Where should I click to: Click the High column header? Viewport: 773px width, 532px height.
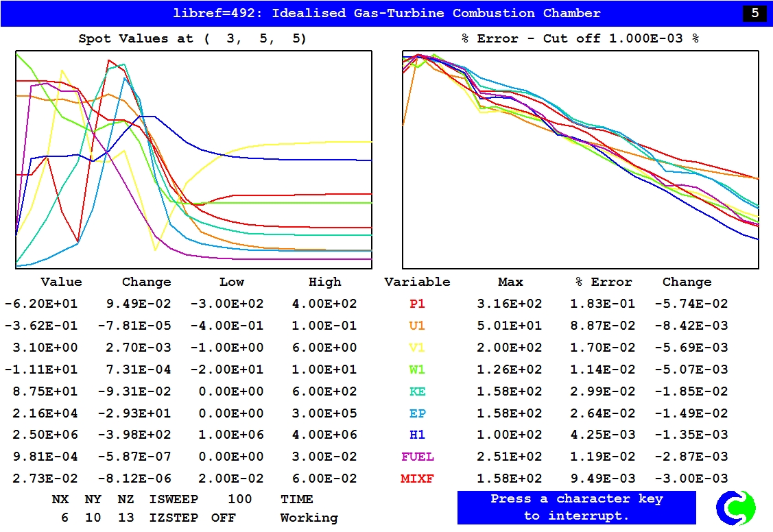(x=324, y=282)
